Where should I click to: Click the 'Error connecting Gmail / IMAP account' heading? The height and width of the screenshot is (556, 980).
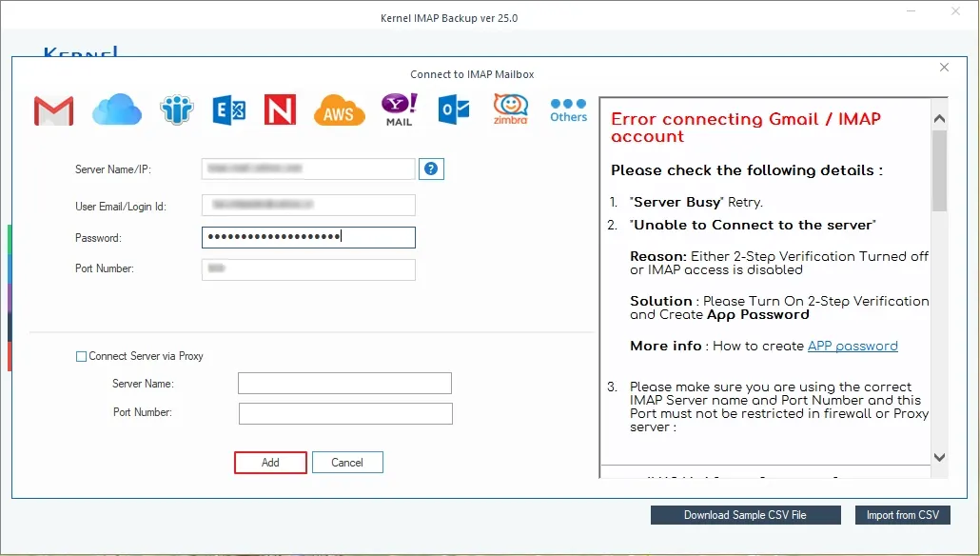click(x=746, y=128)
